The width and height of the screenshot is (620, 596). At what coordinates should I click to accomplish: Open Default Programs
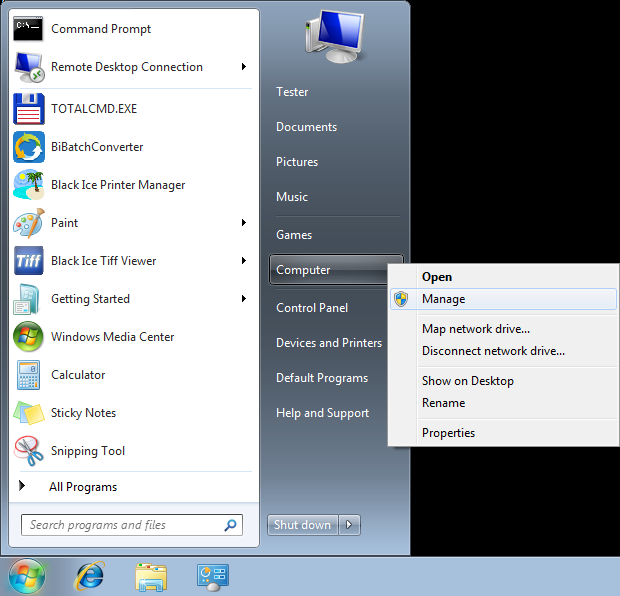click(322, 378)
